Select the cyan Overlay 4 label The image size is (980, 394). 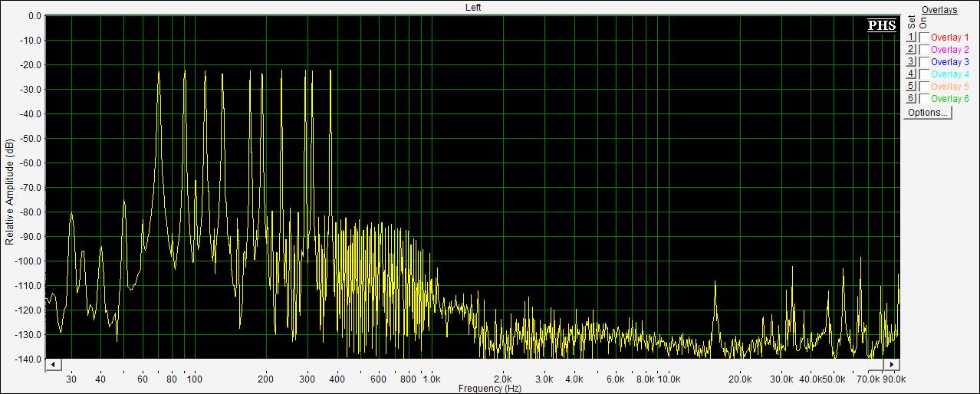tap(949, 74)
